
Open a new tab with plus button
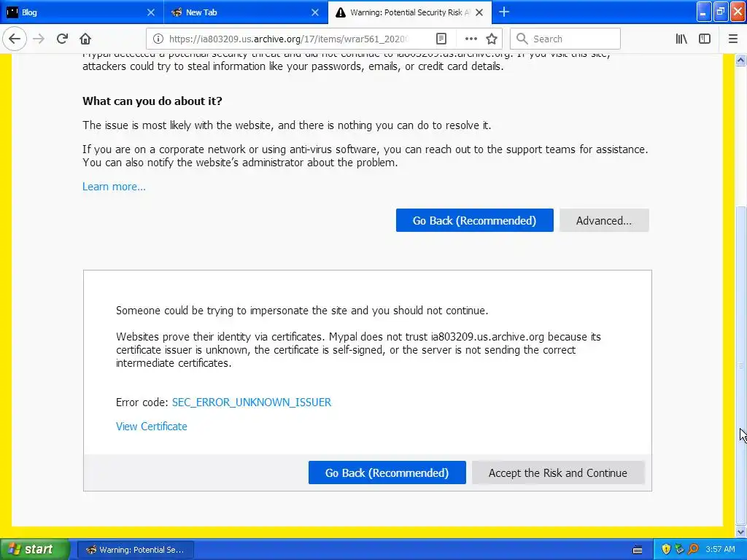(x=504, y=12)
